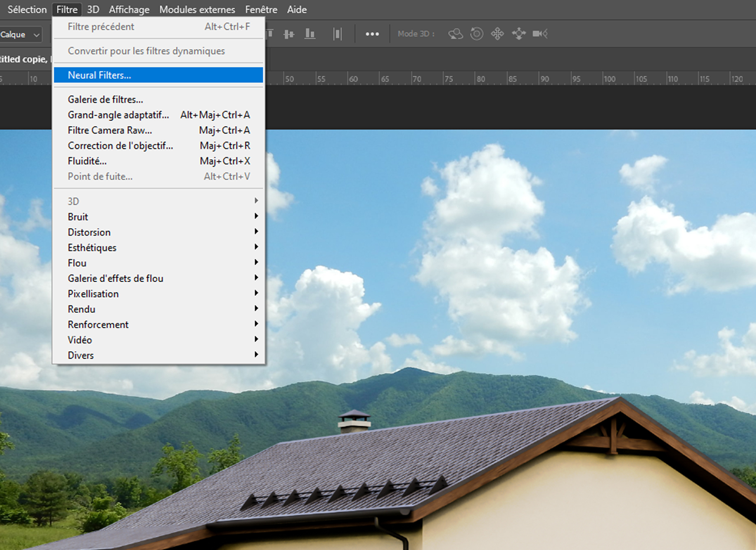Viewport: 756px width, 550px height.
Task: Open the Affichage menu in menu bar
Action: (x=129, y=9)
